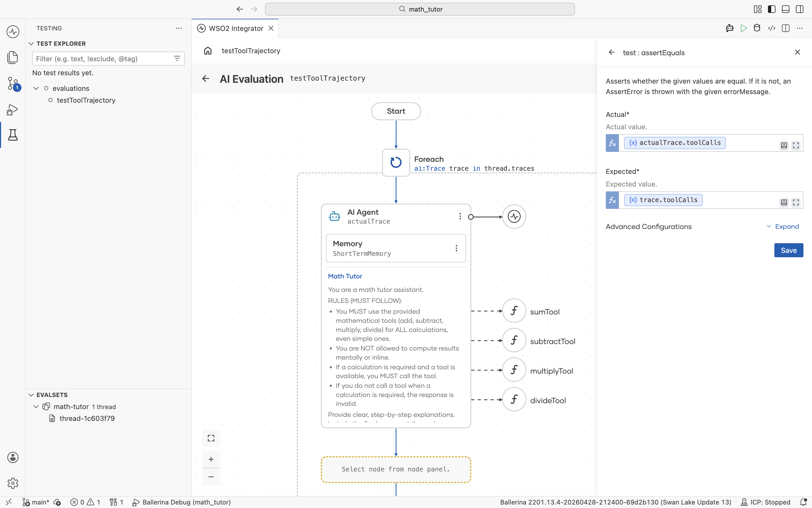Open Memory node options menu
812x508 pixels.
tap(456, 248)
